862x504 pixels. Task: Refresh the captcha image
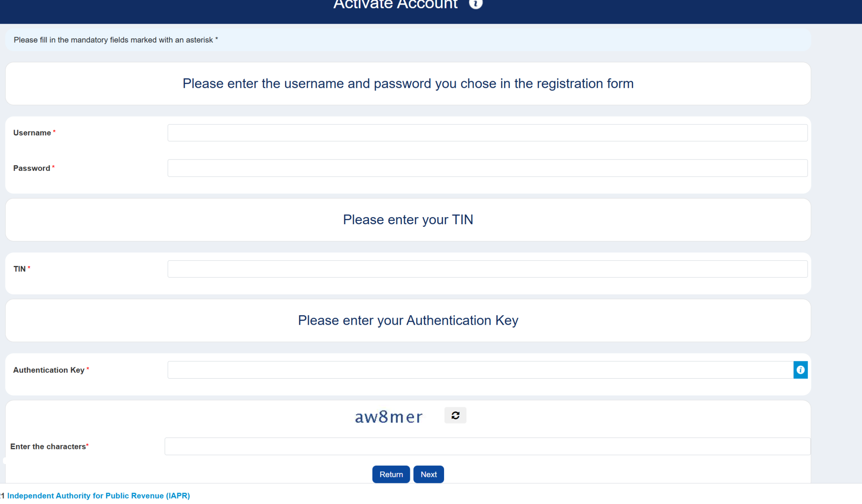[455, 415]
